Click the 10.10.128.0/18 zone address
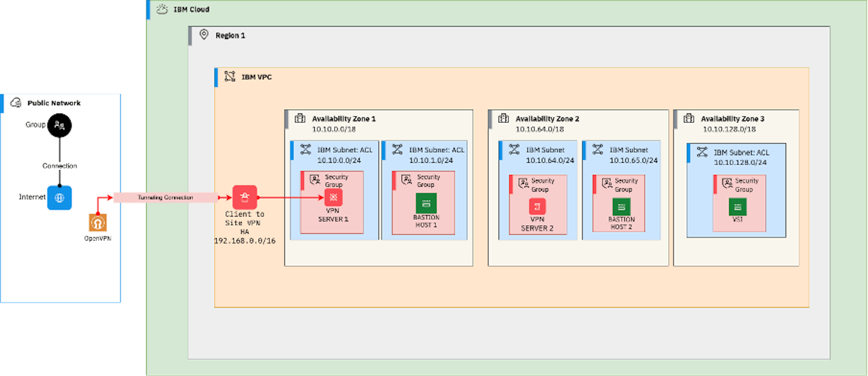 pyautogui.click(x=729, y=129)
